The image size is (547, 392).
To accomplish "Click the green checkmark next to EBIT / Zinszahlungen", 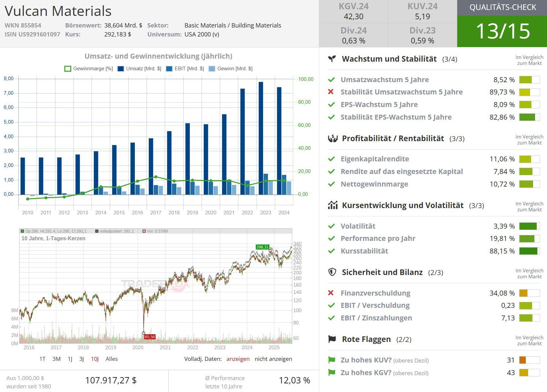I will [x=331, y=318].
